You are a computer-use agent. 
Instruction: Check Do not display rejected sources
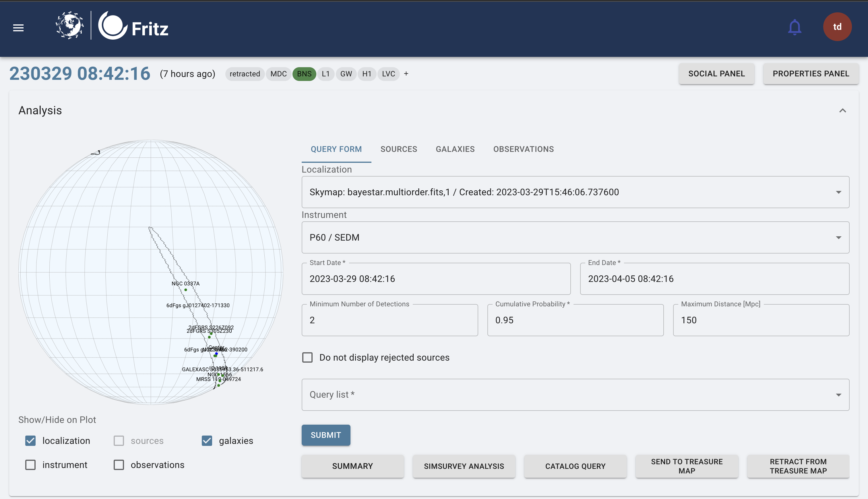tap(307, 357)
